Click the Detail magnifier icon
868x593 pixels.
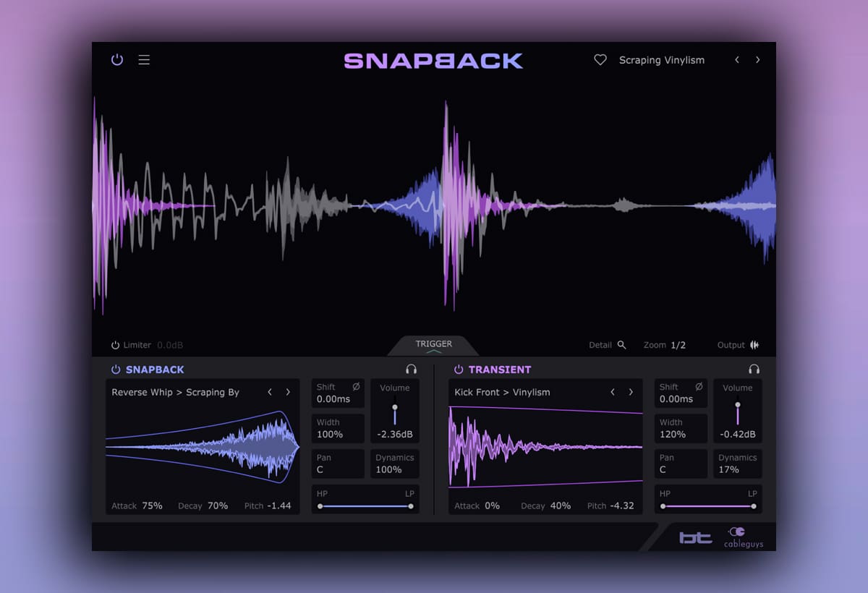(x=621, y=345)
